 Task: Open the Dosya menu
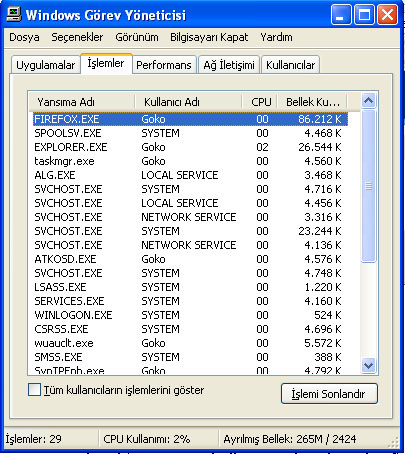tap(24, 37)
